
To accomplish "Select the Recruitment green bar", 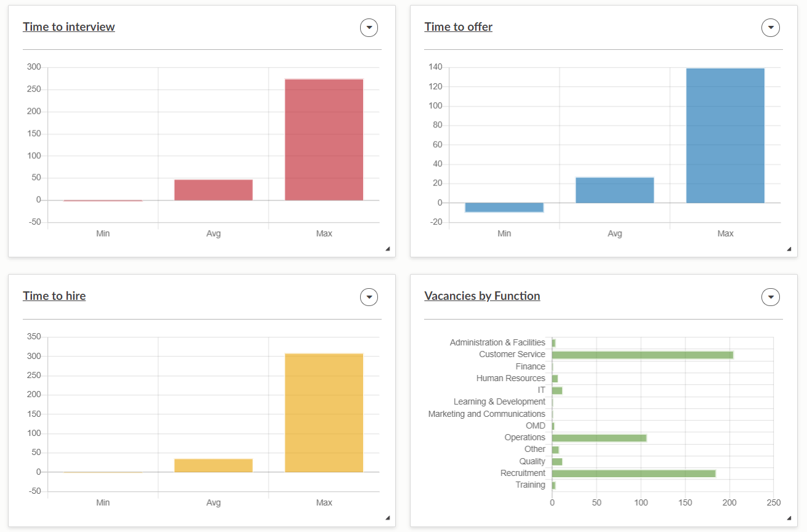I will tap(633, 474).
